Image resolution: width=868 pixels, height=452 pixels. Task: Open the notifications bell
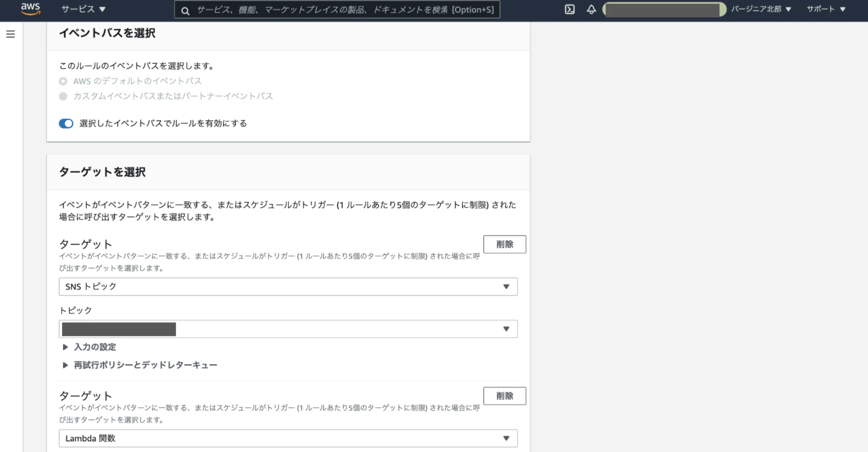pos(591,9)
